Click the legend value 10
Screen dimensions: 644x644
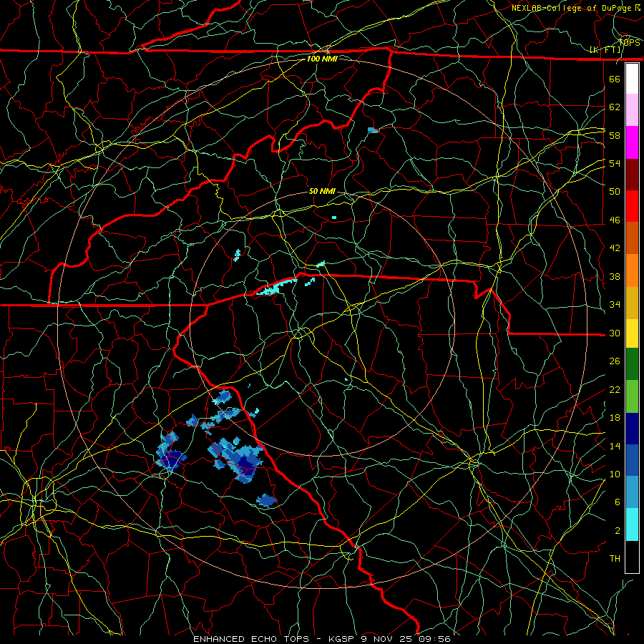click(615, 474)
